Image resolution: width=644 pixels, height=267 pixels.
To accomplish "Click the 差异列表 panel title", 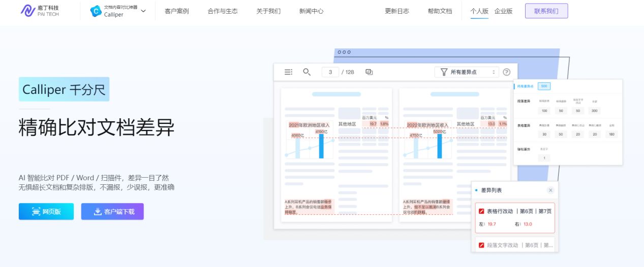I will pos(491,190).
